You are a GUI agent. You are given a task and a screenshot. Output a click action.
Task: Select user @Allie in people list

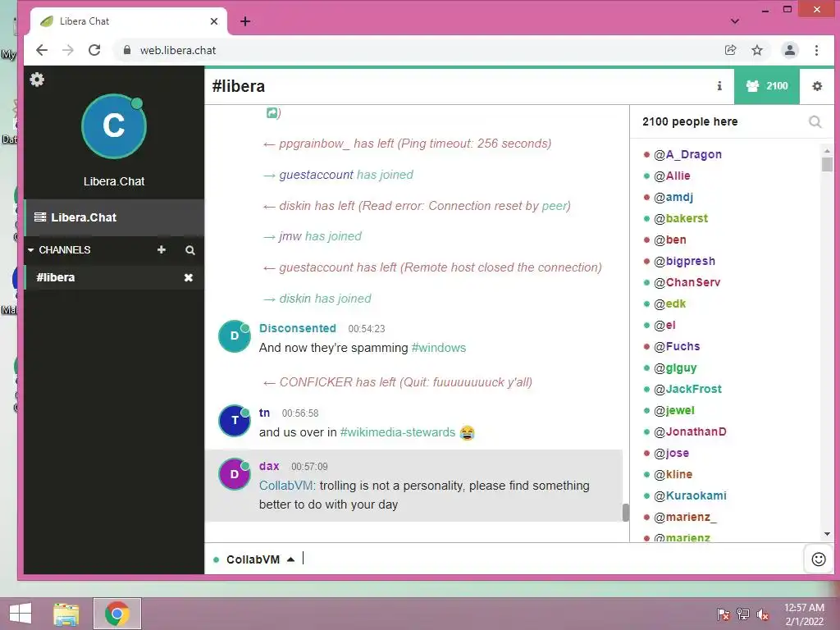coord(672,176)
